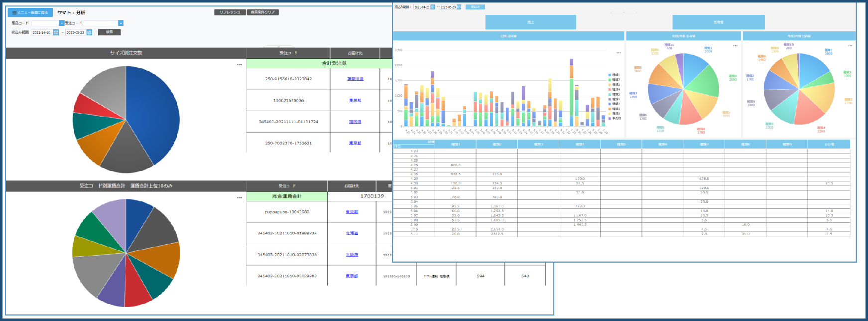Click メニュー画面に戻る button in ヤマト分析 window
The width and height of the screenshot is (868, 321).
(30, 12)
